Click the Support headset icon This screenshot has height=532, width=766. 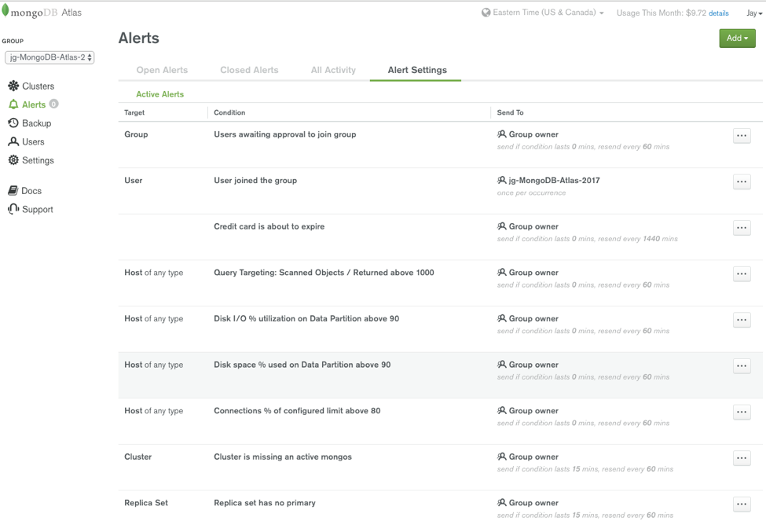click(x=13, y=209)
